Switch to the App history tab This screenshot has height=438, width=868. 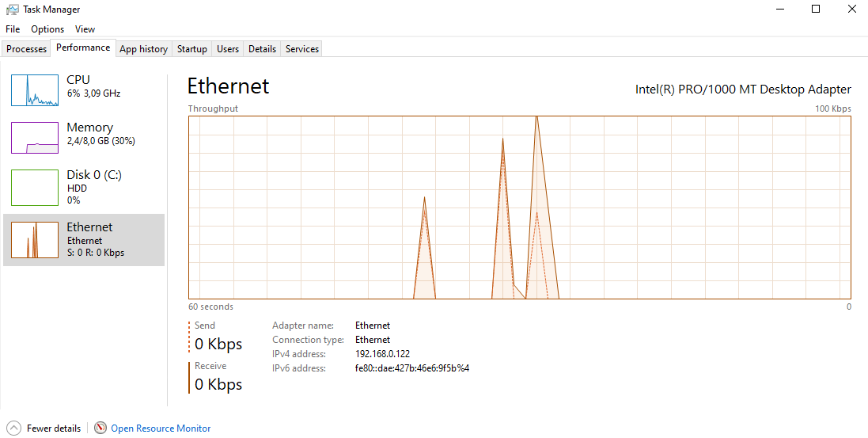pyautogui.click(x=143, y=49)
